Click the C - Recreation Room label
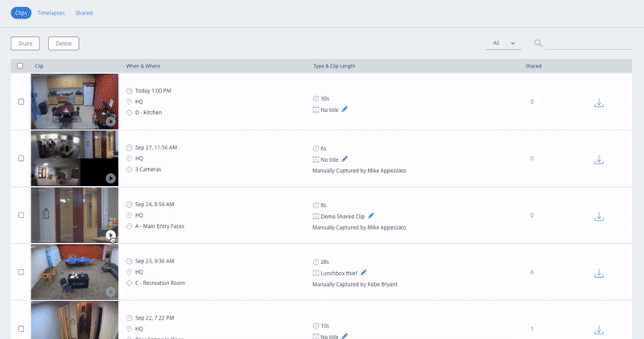This screenshot has height=339, width=644. pyautogui.click(x=159, y=283)
